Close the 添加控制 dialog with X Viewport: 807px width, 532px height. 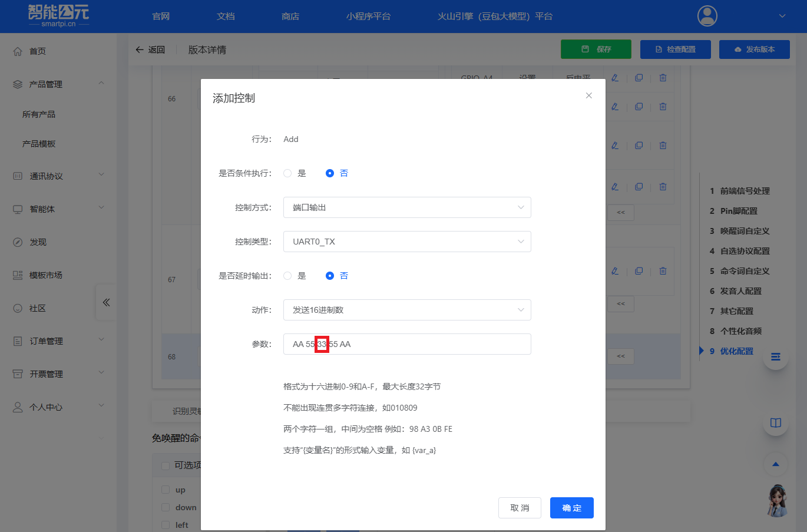pos(588,95)
